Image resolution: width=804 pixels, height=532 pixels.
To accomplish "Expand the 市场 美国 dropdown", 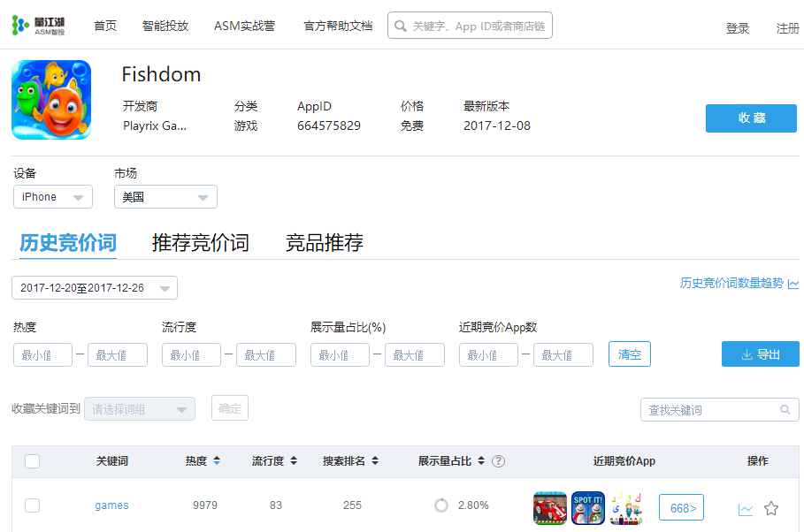I will pyautogui.click(x=165, y=197).
